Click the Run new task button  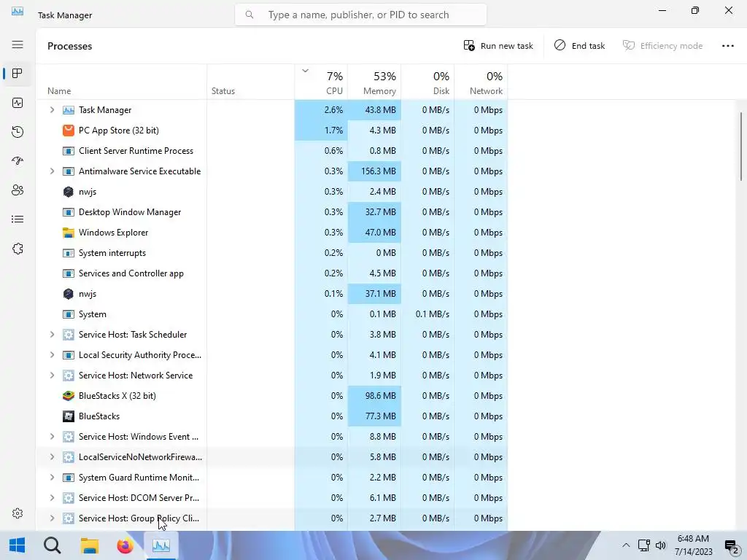coord(498,46)
